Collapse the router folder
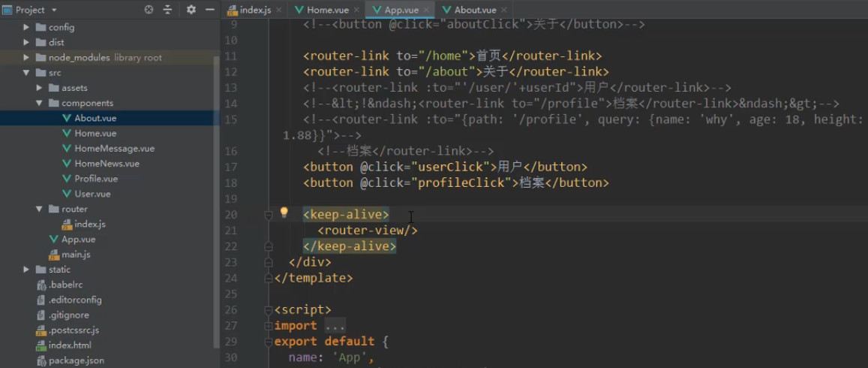Viewport: 868px width, 368px height. 39,209
